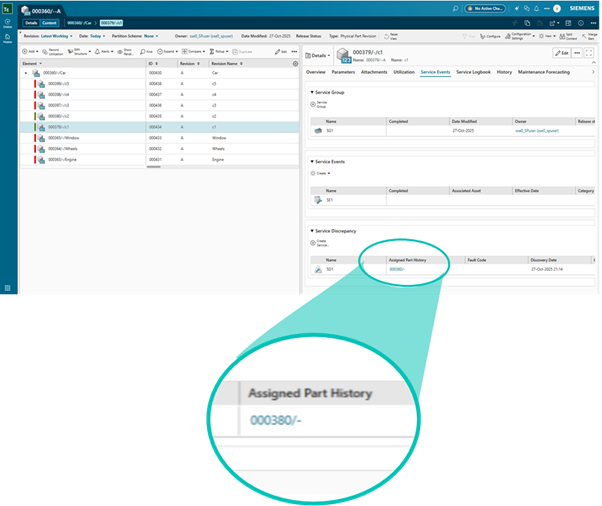Open table column settings gear

click(x=295, y=62)
